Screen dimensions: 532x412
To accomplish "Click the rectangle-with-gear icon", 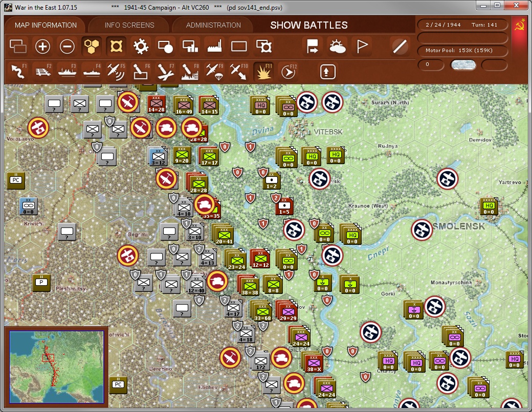I will click(x=263, y=47).
